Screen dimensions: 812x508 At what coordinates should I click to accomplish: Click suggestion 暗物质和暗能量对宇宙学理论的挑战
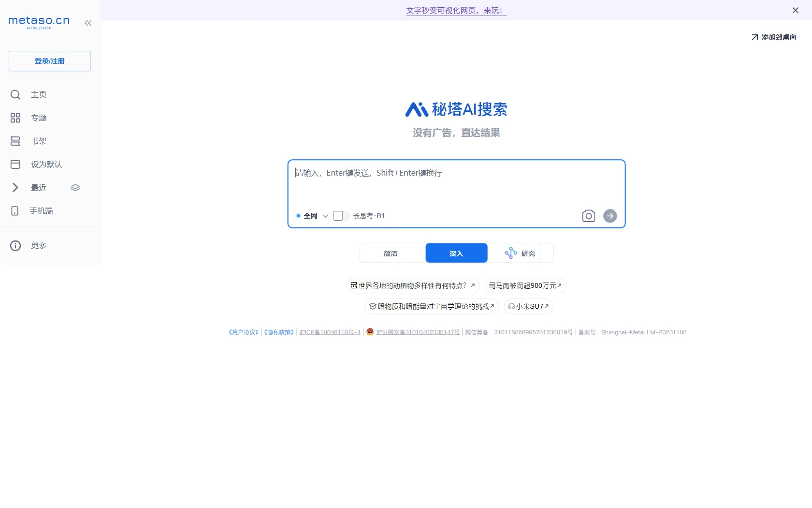coord(431,307)
